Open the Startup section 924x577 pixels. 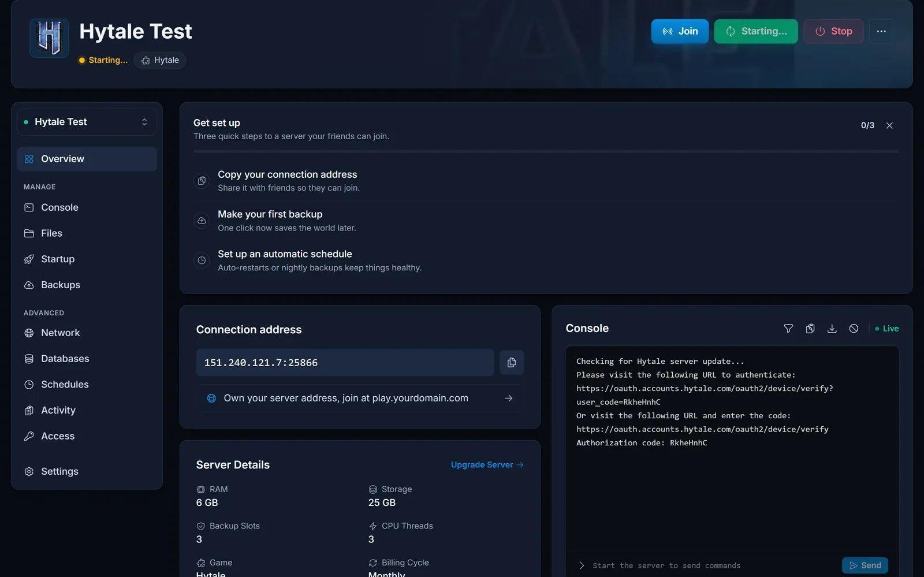[x=87, y=259]
